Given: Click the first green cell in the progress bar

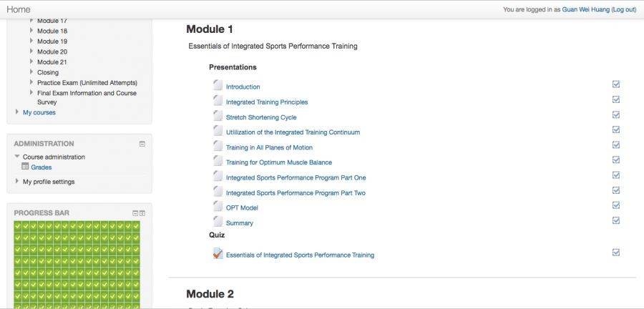Looking at the screenshot, I should 18,225.
